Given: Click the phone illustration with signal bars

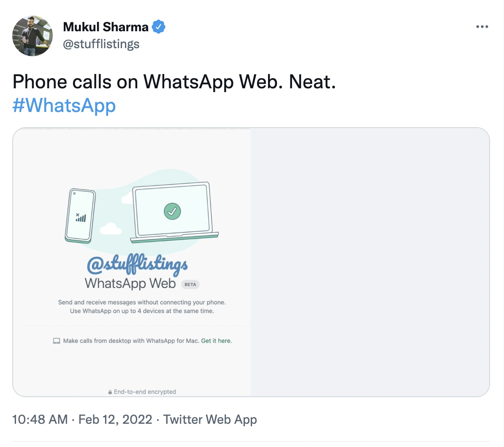Looking at the screenshot, I should (x=80, y=216).
